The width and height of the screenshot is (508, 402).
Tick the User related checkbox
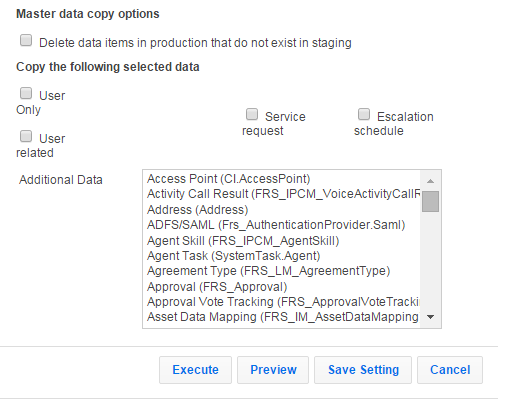click(x=26, y=136)
